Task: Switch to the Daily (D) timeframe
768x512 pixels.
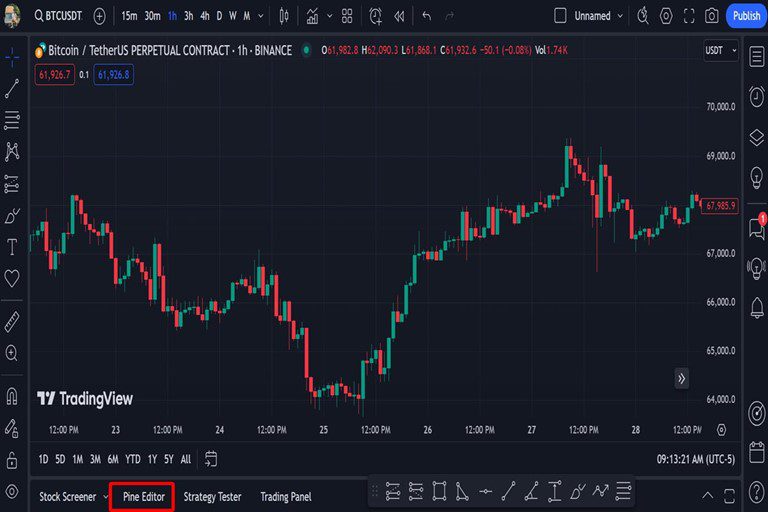Action: coord(219,16)
